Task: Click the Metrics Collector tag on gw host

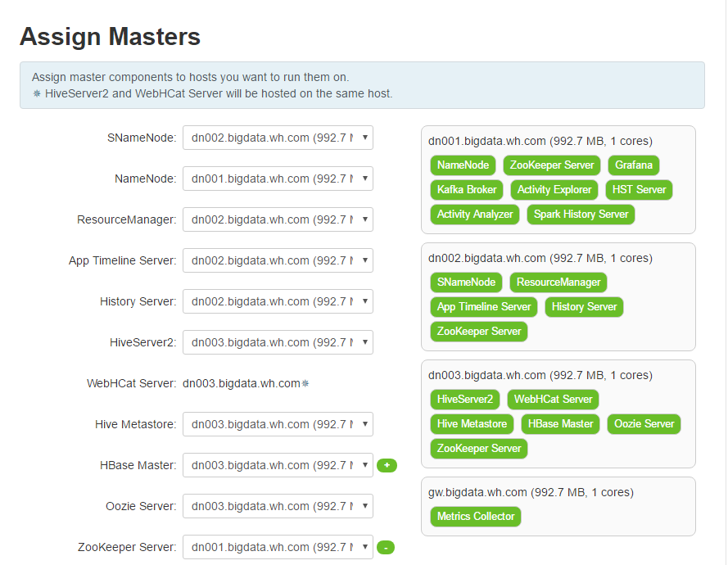Action: (476, 517)
